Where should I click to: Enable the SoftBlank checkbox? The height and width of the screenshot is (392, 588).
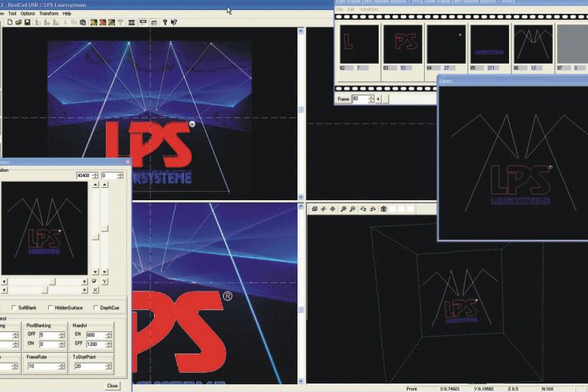click(14, 308)
